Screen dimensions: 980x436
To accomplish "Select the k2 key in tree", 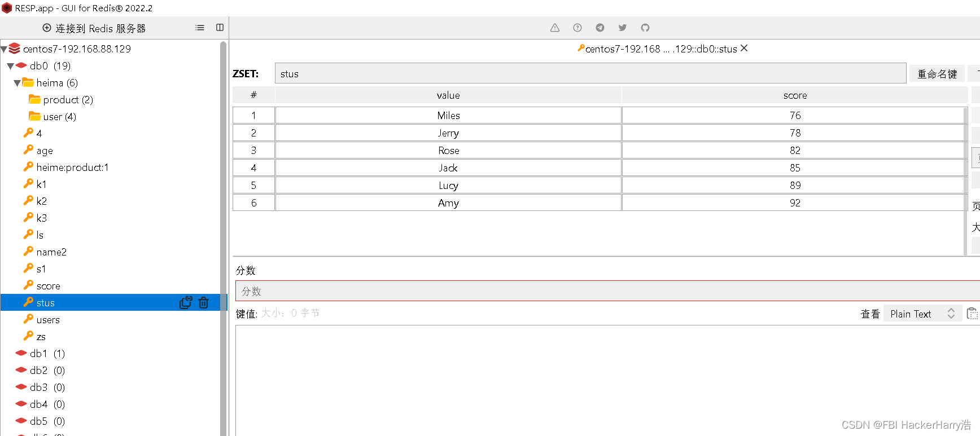I will point(41,201).
